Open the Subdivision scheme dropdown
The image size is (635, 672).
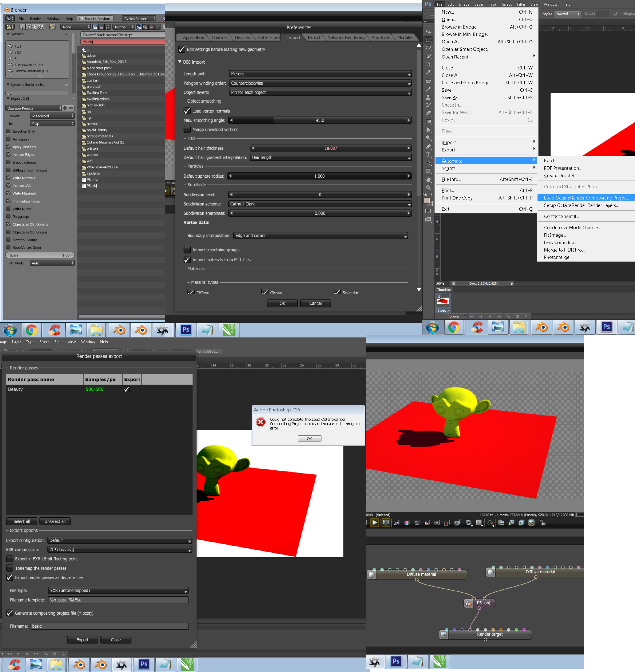point(320,204)
